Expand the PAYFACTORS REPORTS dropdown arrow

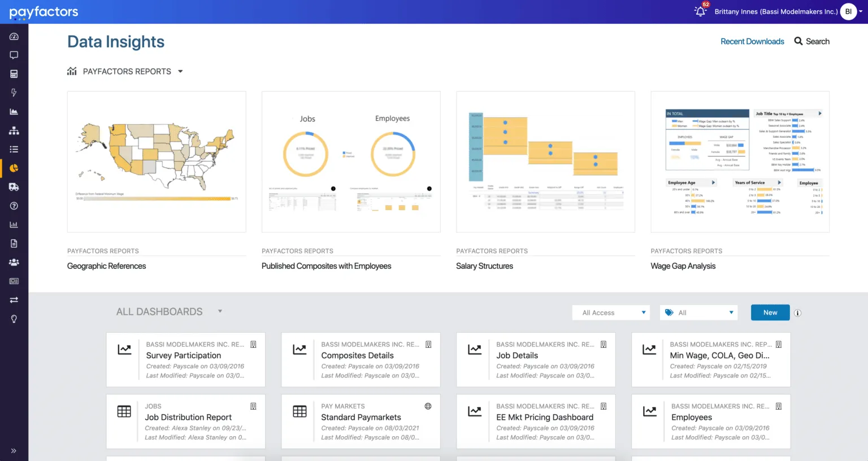(x=180, y=71)
